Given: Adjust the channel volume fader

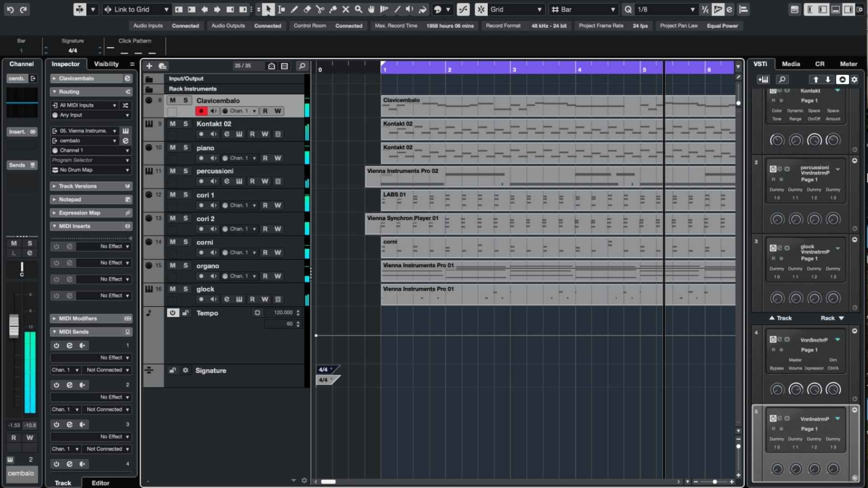Looking at the screenshot, I should [14, 326].
